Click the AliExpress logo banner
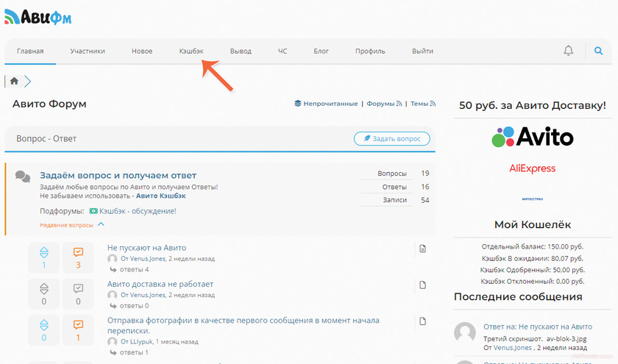 [533, 168]
